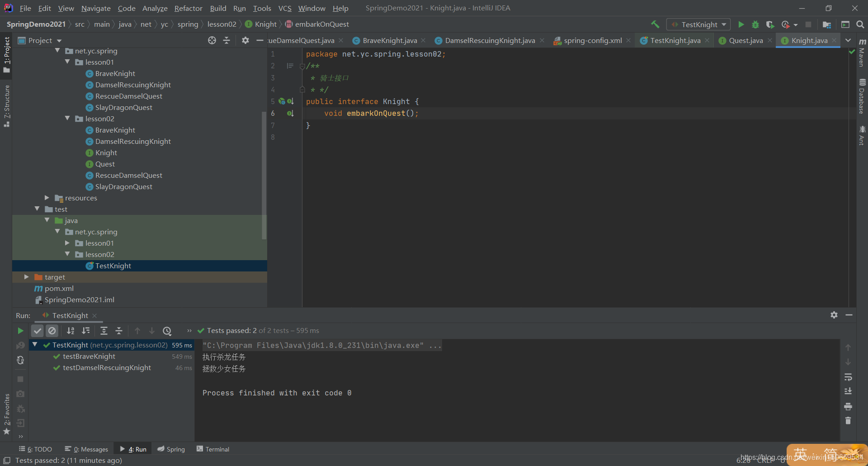Fold the doc comment on line 2
The image size is (868, 466).
click(x=302, y=66)
